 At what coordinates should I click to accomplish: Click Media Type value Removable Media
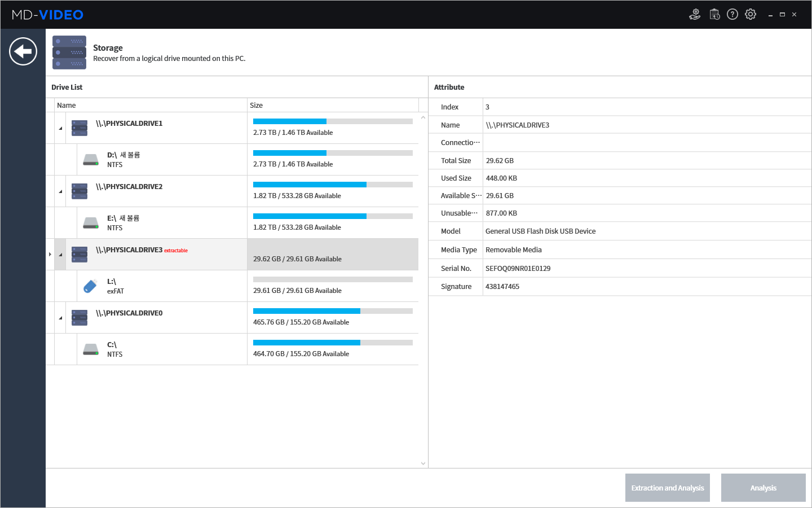513,250
